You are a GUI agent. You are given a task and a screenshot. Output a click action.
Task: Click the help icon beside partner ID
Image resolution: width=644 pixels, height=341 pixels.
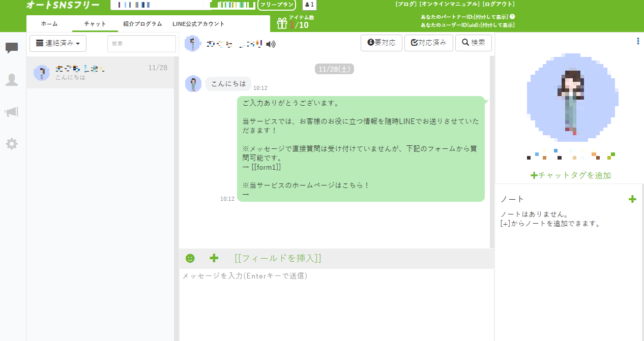tap(512, 16)
